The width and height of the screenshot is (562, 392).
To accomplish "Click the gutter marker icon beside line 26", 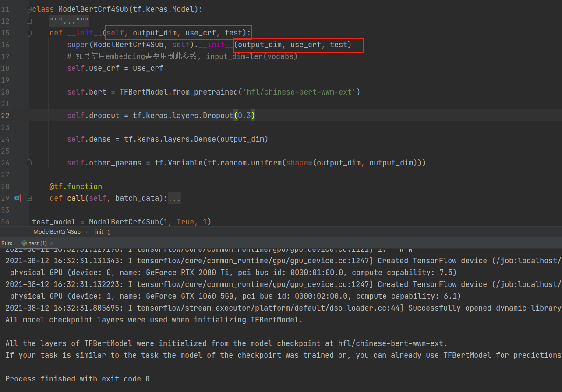I will [x=29, y=162].
